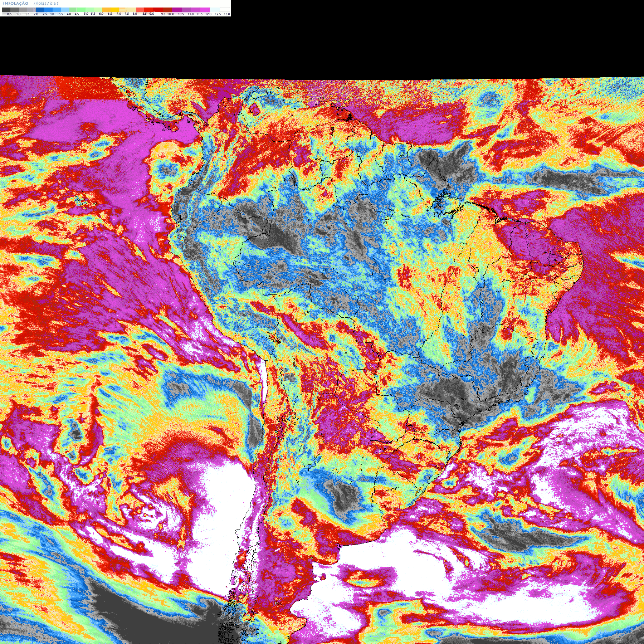Click the 9.0 legend value

click(x=152, y=14)
